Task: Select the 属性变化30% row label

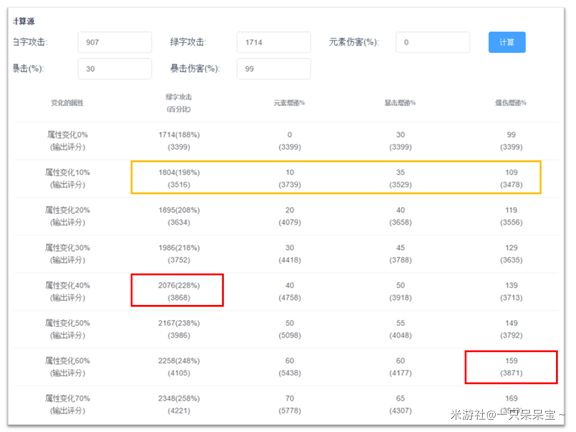Action: [x=67, y=253]
